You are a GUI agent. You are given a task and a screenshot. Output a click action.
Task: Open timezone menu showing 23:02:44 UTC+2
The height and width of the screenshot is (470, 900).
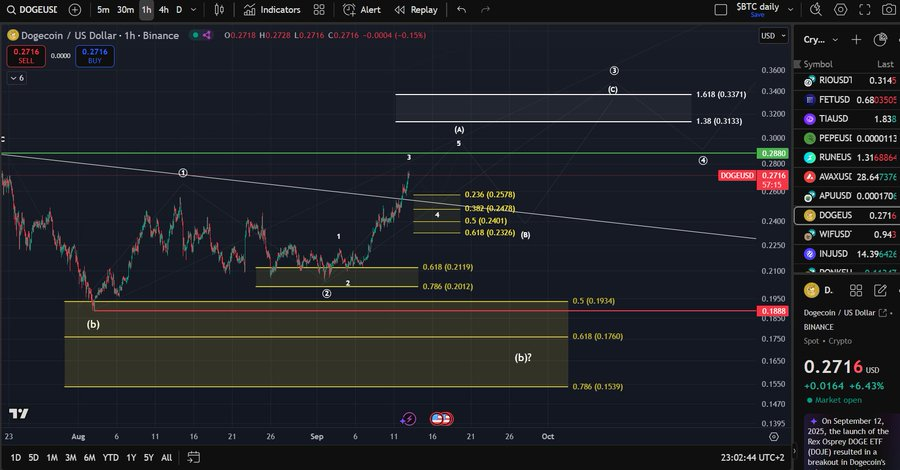(752, 457)
